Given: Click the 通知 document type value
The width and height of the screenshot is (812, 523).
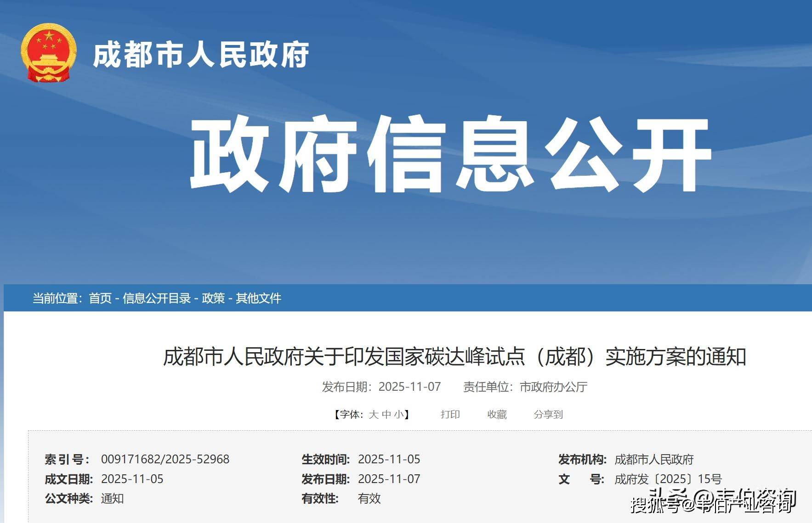Looking at the screenshot, I should coord(112,499).
